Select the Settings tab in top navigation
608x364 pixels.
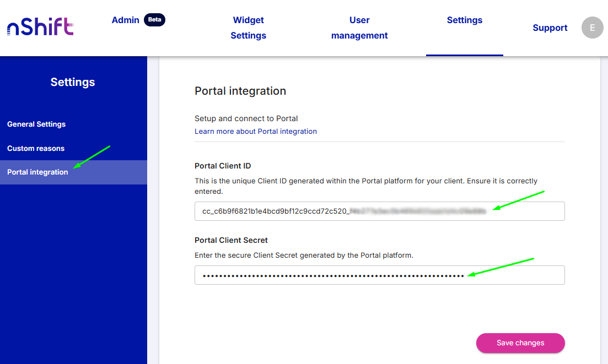point(465,20)
